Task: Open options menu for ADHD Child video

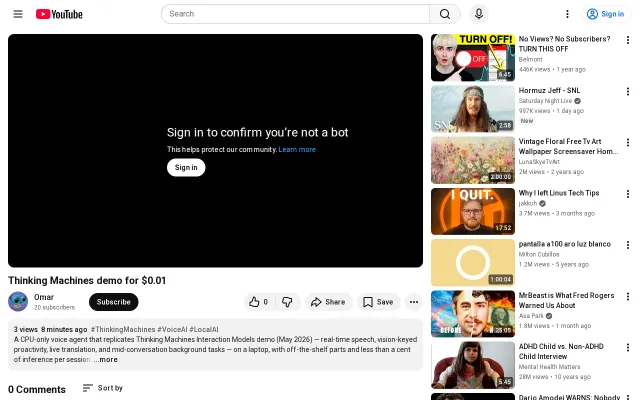Action: pos(628,347)
